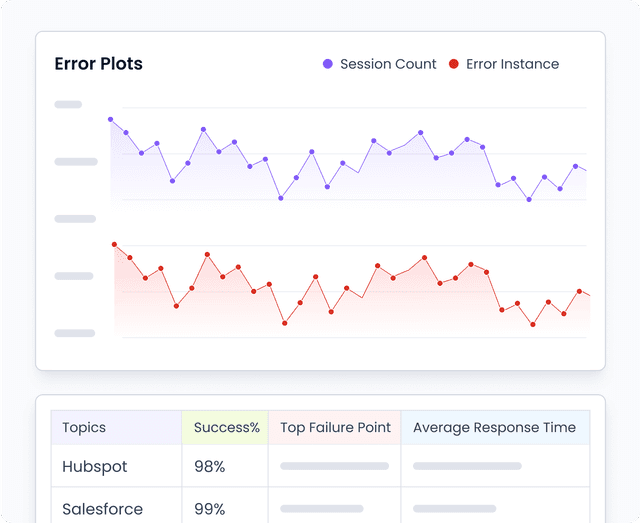
Task: Click the bottommost y-axis label placeholder
Action: point(75,333)
